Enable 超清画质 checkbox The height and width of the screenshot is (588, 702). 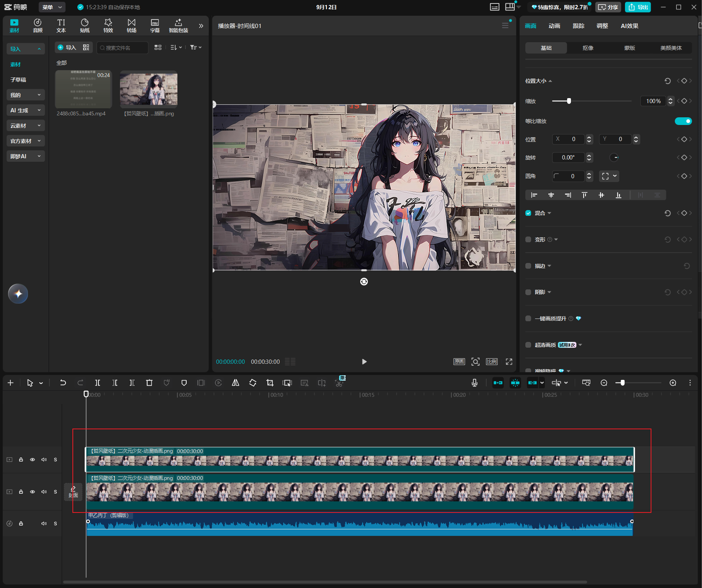pos(528,345)
